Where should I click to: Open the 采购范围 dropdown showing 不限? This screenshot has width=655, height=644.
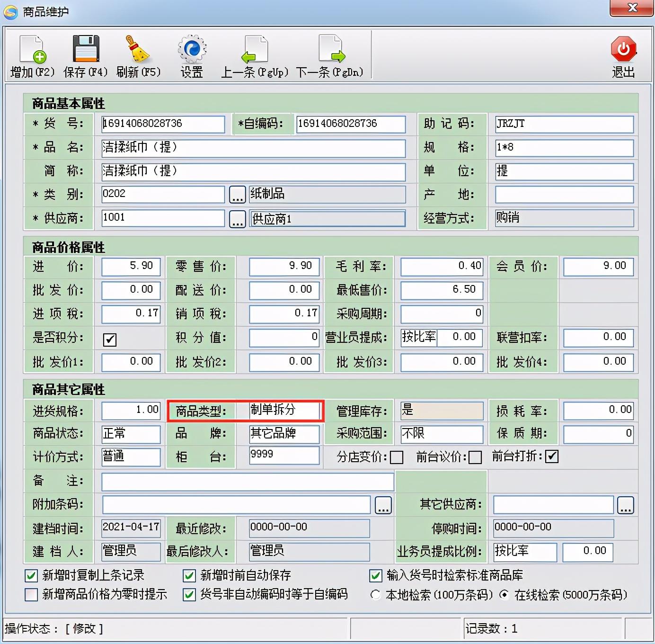coord(442,434)
